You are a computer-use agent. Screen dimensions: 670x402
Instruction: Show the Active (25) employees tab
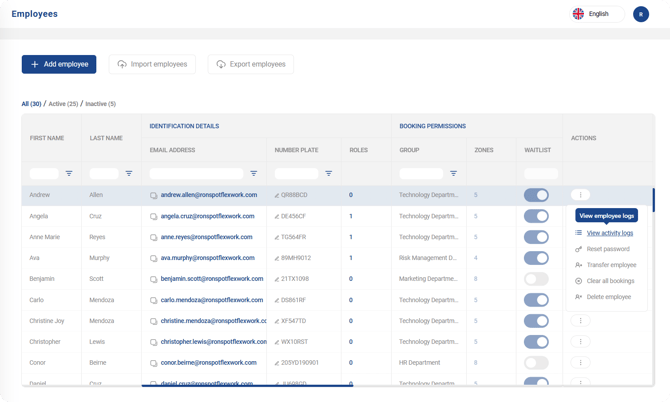63,104
